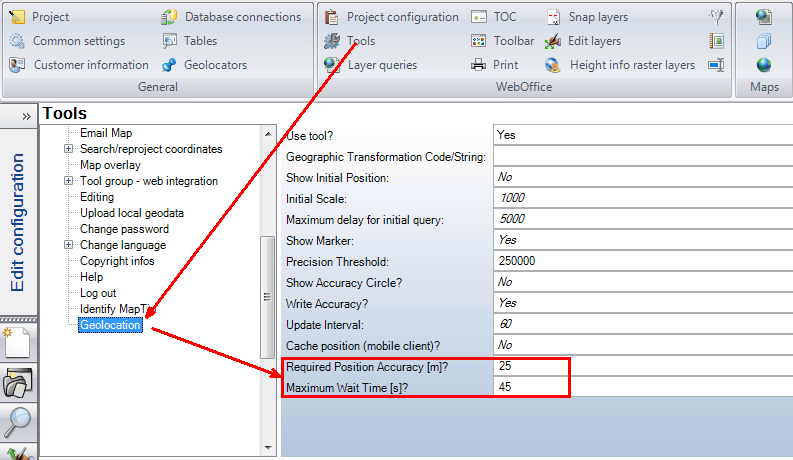793x460 pixels.
Task: Click the tree scrollbar thumb
Action: tap(268, 297)
